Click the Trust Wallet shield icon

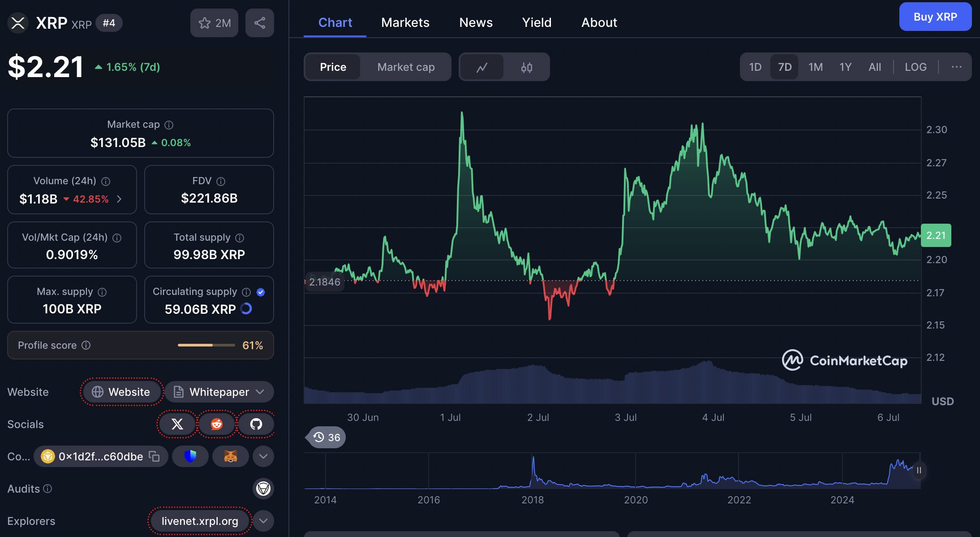click(x=190, y=456)
